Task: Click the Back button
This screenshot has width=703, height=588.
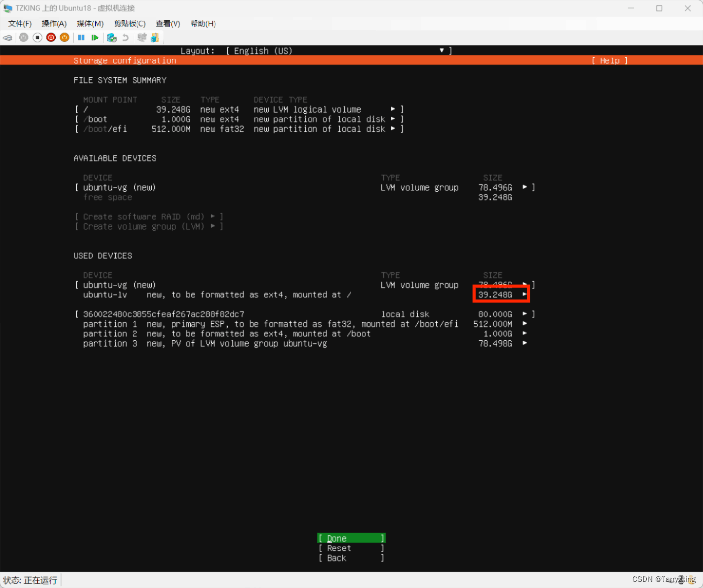Action: tap(351, 558)
